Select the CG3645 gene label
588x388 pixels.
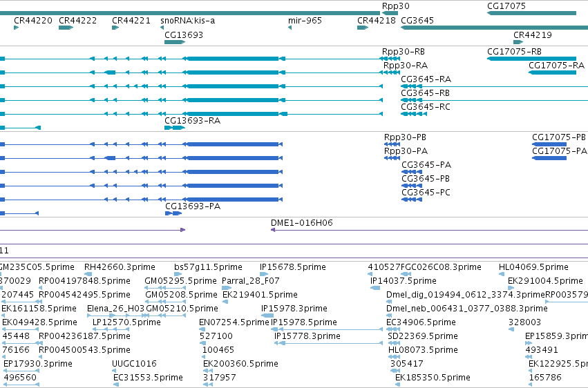point(417,21)
